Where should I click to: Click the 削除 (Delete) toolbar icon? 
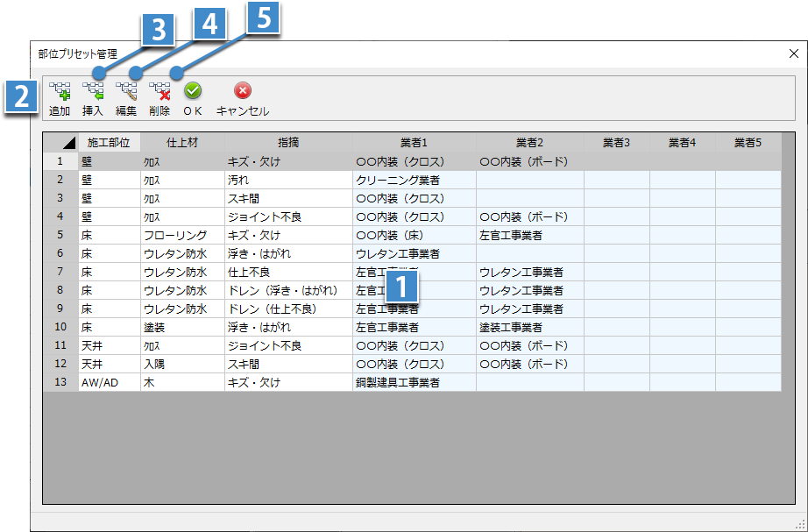159,91
